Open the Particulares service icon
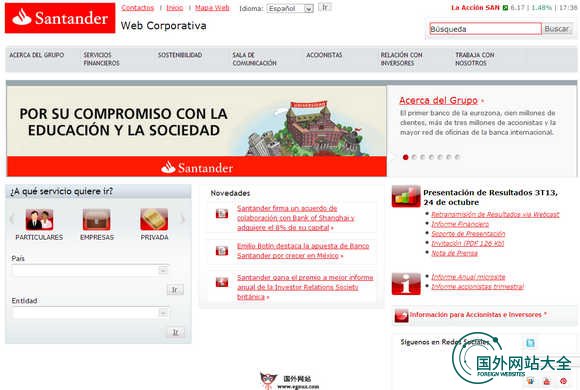 pyautogui.click(x=39, y=219)
